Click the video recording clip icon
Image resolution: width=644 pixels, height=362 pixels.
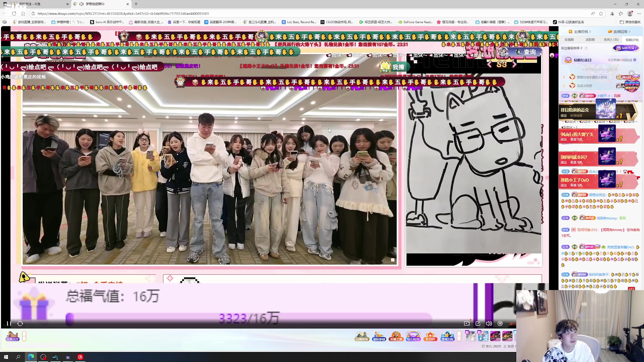click(x=467, y=323)
